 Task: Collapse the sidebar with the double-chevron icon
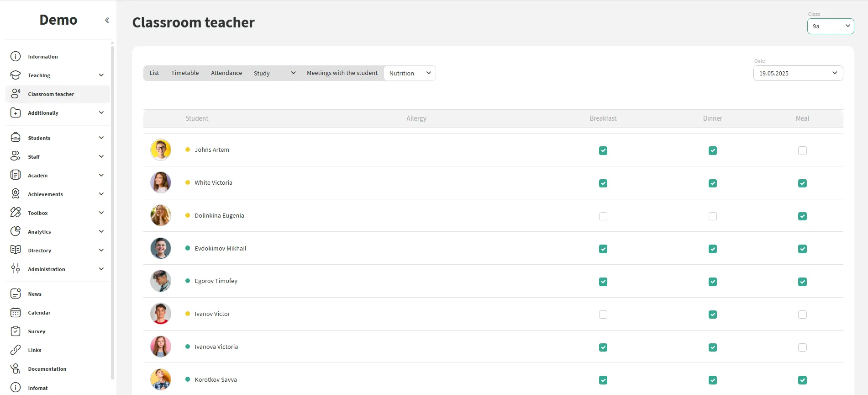coord(107,20)
